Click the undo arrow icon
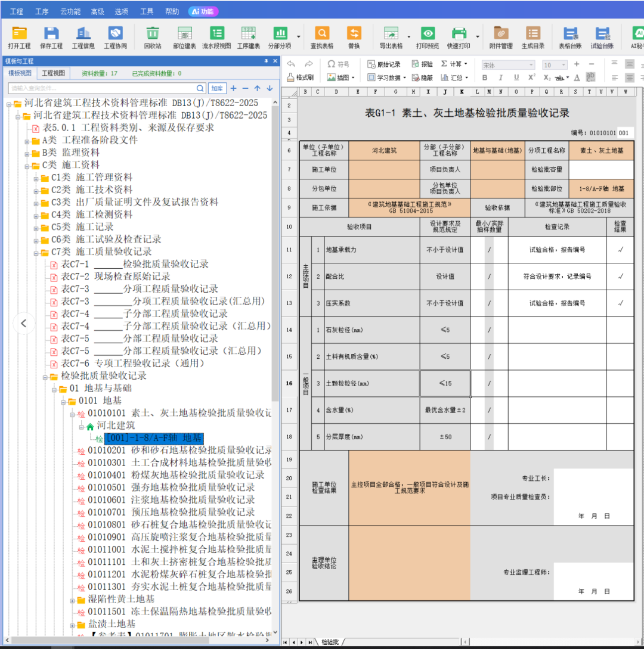 point(291,64)
